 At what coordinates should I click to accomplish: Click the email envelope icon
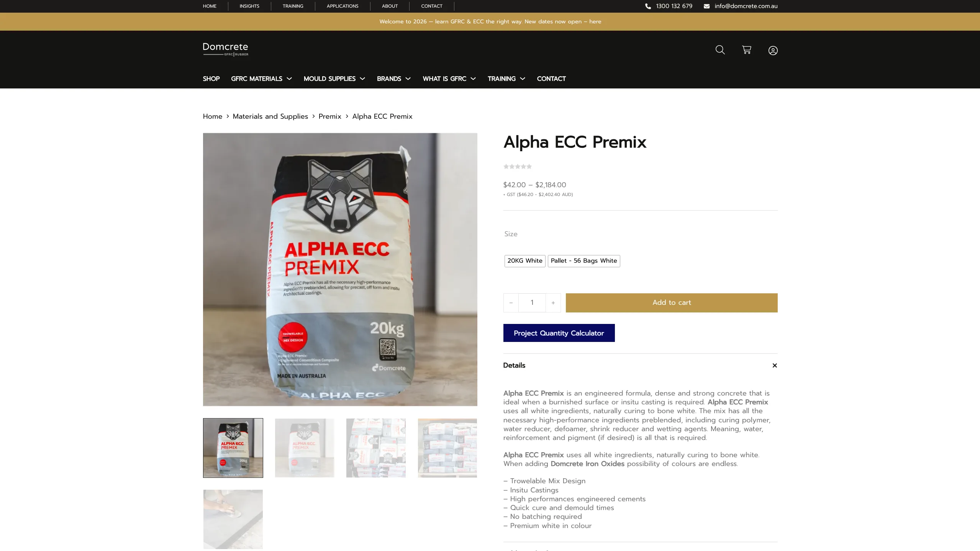(706, 6)
